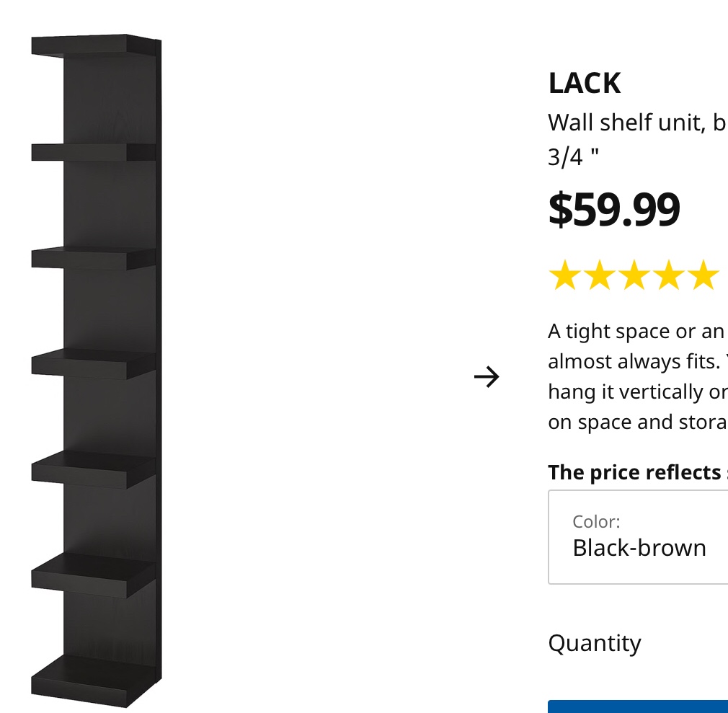
Task: Click the '3/4 "' dimension text
Action: [573, 157]
